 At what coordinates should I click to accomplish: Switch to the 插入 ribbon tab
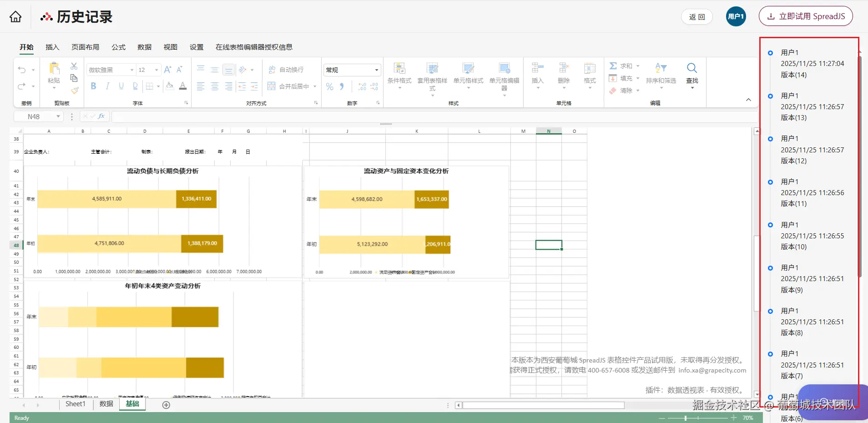click(52, 47)
